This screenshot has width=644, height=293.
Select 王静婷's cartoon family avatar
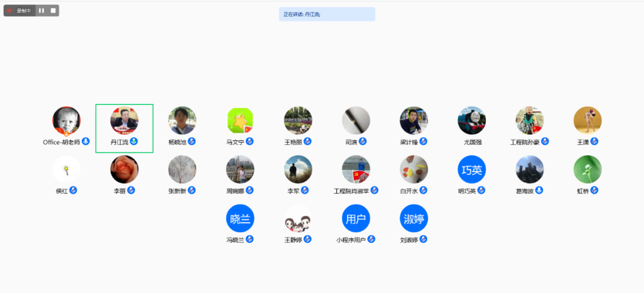[298, 218]
